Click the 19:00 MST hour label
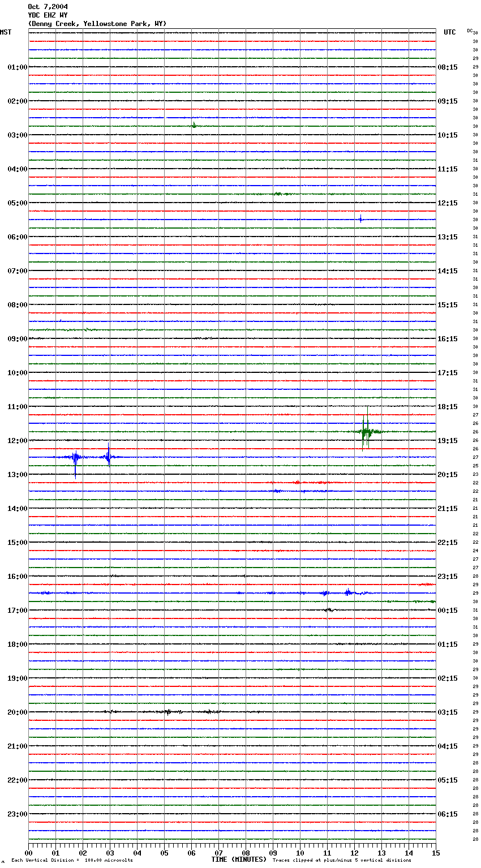 (x=18, y=678)
